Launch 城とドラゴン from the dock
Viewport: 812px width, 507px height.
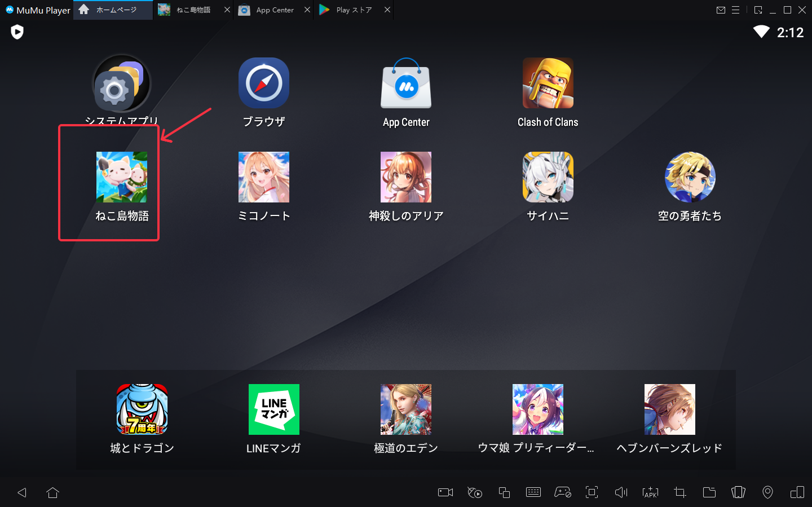[x=142, y=409]
